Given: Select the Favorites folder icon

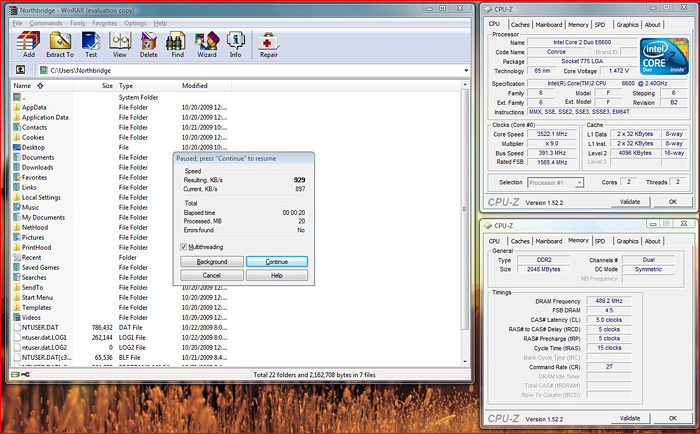Looking at the screenshot, I should 17,177.
